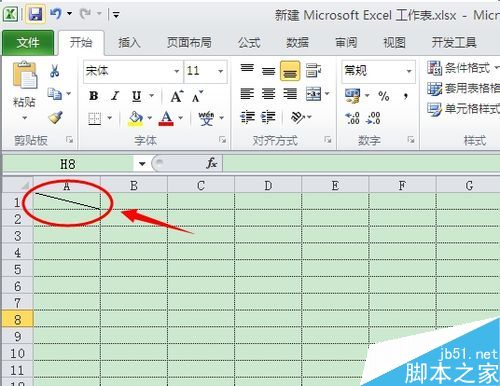Open the font name dropdown 宋体
The image size is (500, 386).
(177, 71)
